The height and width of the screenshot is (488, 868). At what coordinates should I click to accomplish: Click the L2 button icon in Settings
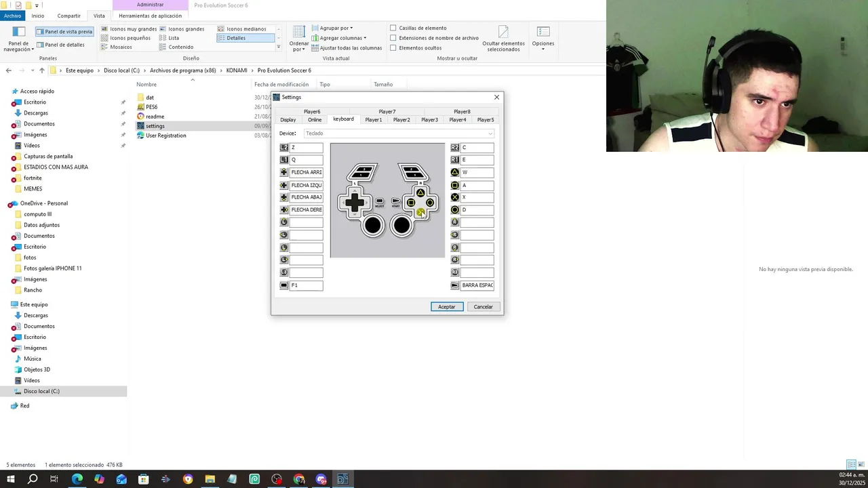point(284,147)
